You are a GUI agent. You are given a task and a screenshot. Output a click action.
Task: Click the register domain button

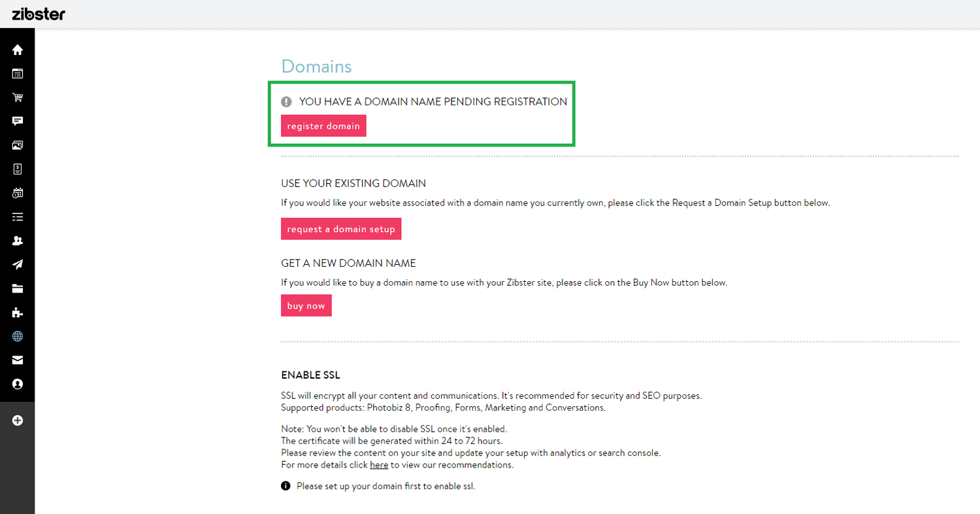tap(323, 126)
